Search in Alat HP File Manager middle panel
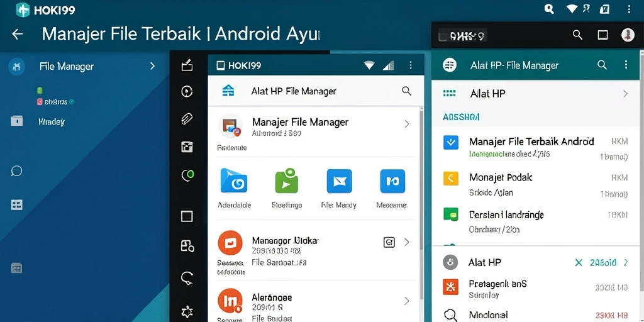644x322 pixels. pyautogui.click(x=406, y=91)
